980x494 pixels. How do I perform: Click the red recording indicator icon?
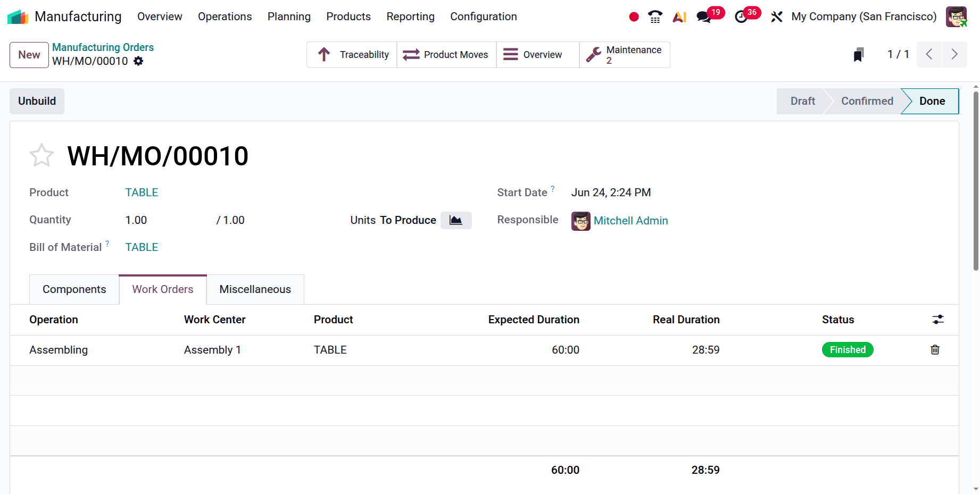tap(634, 17)
